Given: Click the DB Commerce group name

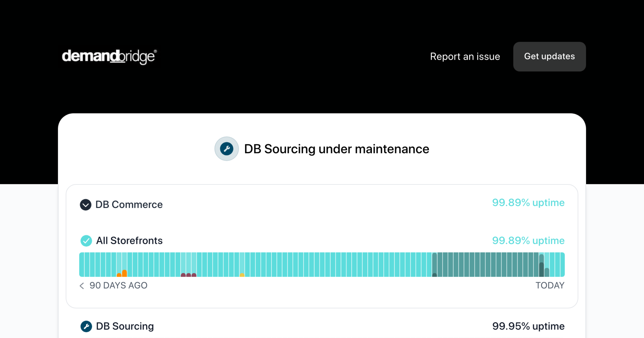Looking at the screenshot, I should tap(129, 205).
